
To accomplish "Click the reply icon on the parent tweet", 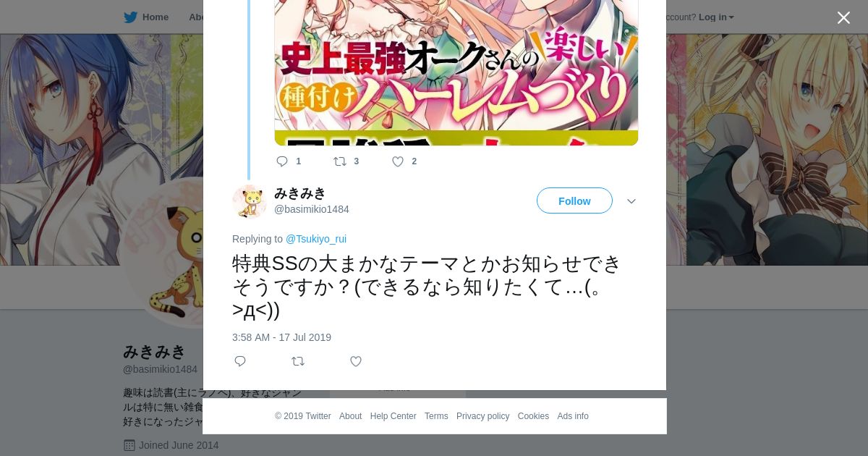I will click(x=282, y=161).
